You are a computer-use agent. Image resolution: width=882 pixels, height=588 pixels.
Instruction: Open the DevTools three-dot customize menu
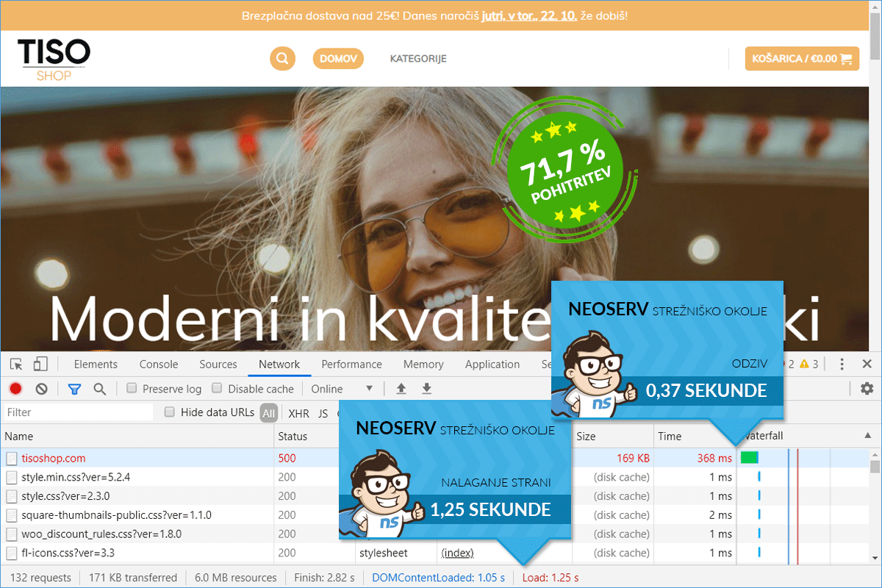click(x=842, y=365)
